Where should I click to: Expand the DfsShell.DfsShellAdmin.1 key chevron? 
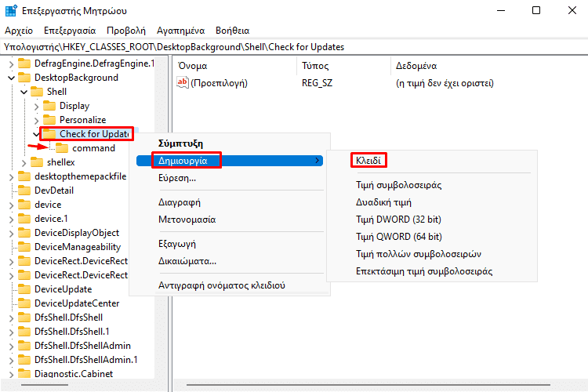(x=11, y=361)
